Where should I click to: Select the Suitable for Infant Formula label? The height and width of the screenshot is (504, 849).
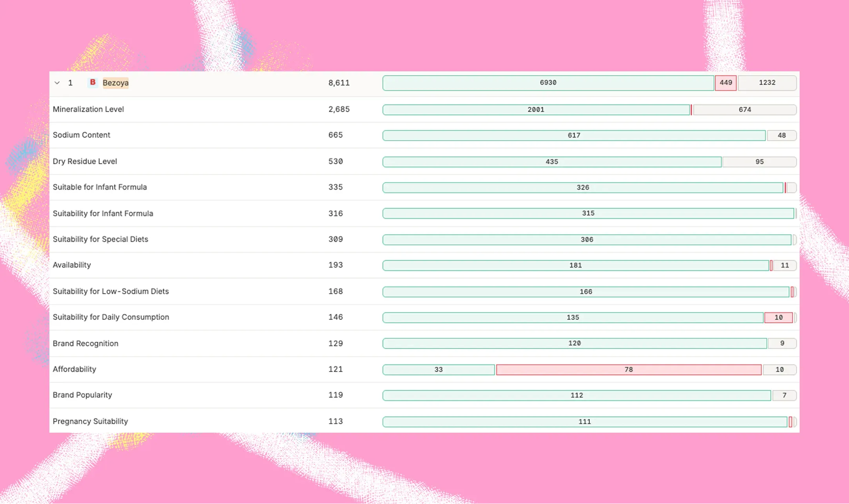pos(100,187)
